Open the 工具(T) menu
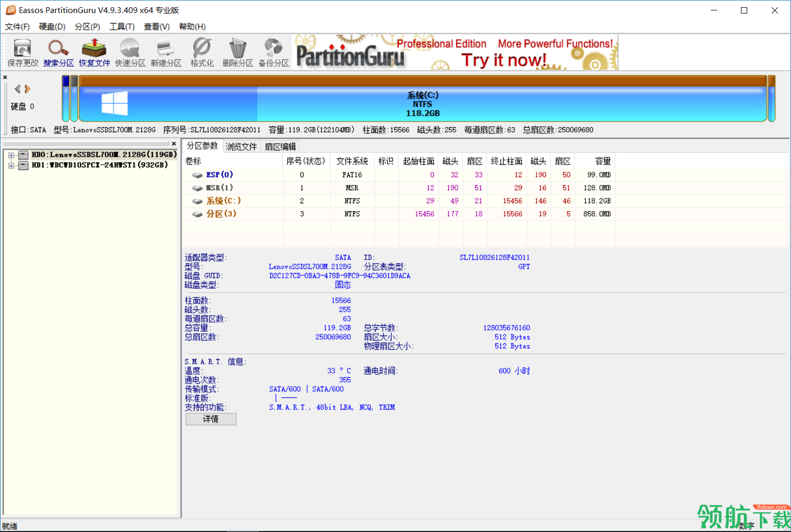 pos(122,27)
